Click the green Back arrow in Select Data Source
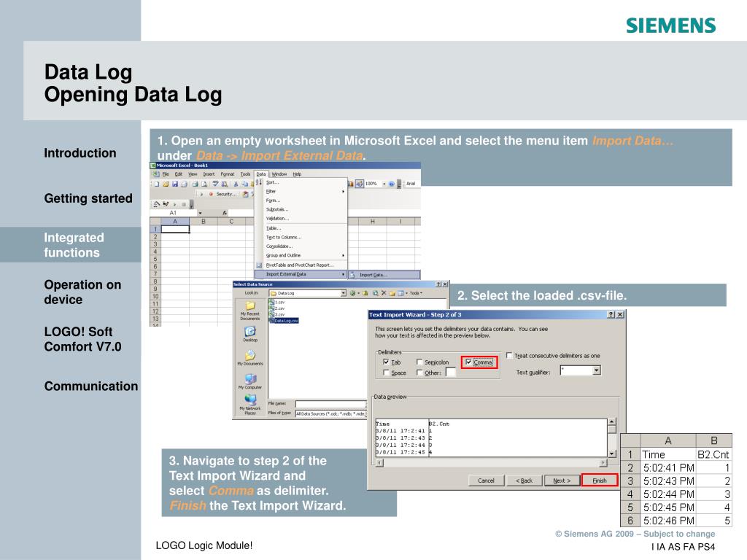 coord(352,293)
